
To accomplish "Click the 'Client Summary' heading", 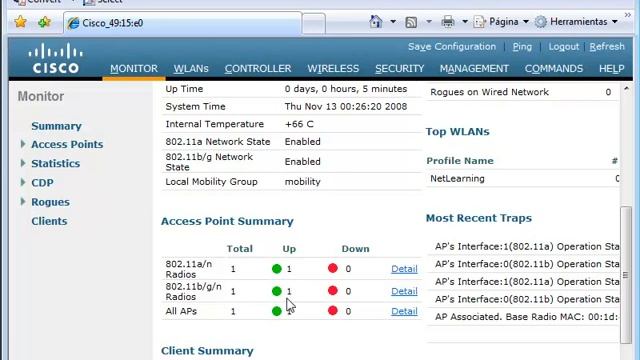I will [207, 351].
